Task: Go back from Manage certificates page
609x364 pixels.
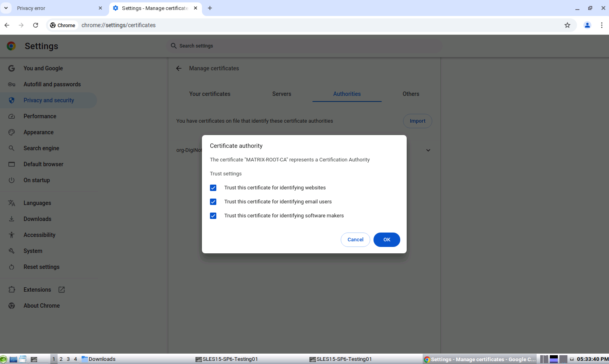Action: (x=179, y=68)
